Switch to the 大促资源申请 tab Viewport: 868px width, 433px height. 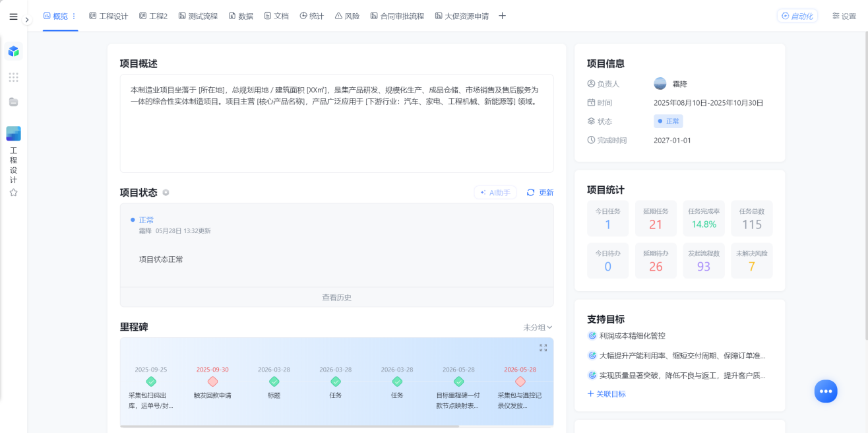click(462, 16)
